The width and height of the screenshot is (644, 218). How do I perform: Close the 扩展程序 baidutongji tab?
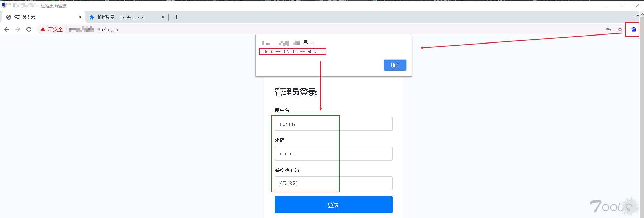(x=163, y=17)
